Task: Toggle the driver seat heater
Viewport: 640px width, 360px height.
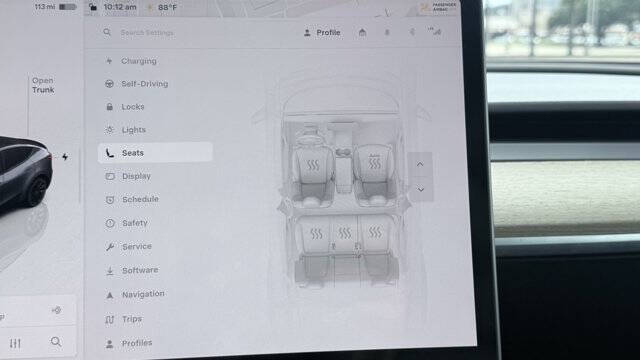Action: (x=313, y=165)
